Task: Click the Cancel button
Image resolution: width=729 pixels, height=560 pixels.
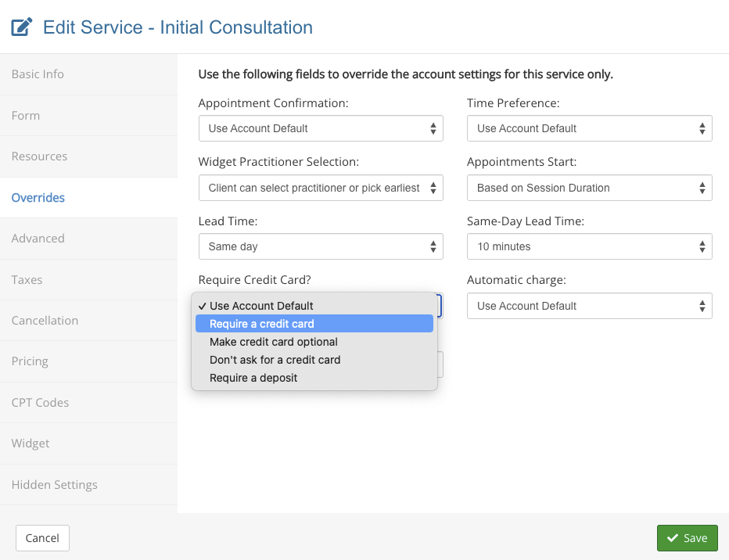Action: pos(42,538)
